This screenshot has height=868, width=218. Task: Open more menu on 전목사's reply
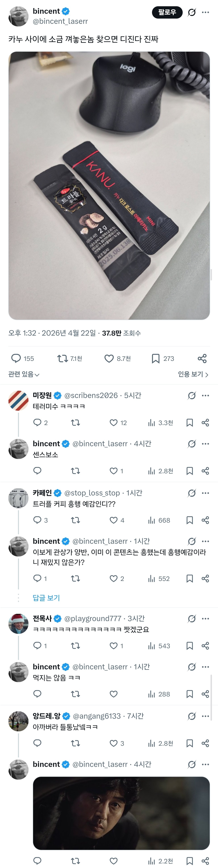tap(205, 618)
